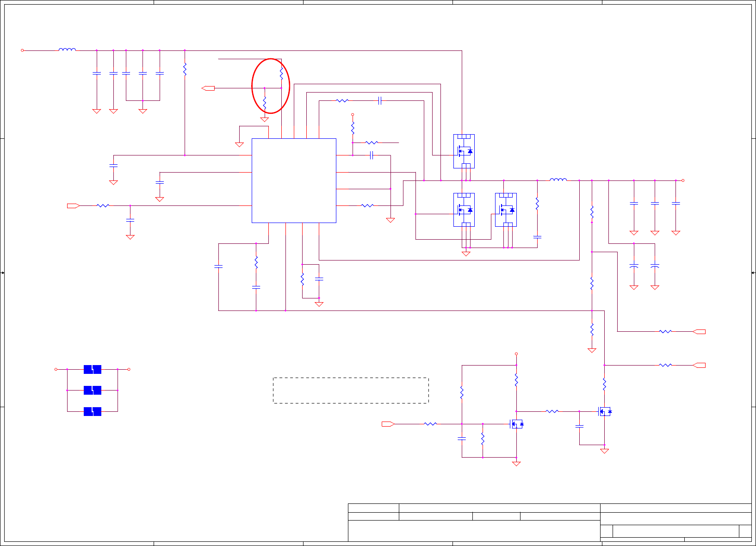Select the resistor in the series RC above the IC
The height and width of the screenshot is (546, 756).
342,100
